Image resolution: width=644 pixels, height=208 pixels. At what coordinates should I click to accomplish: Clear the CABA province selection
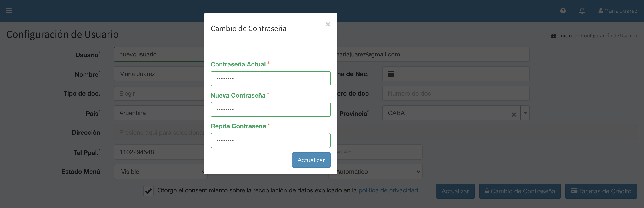[514, 114]
